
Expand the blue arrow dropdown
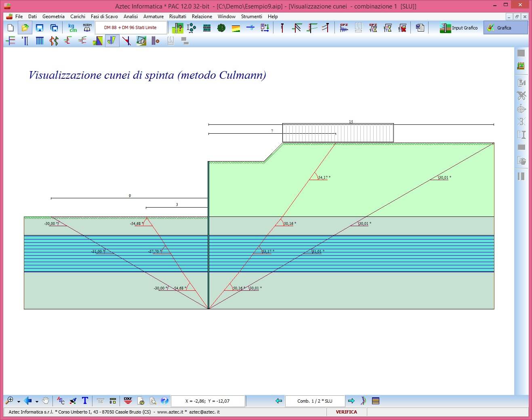tap(37, 401)
